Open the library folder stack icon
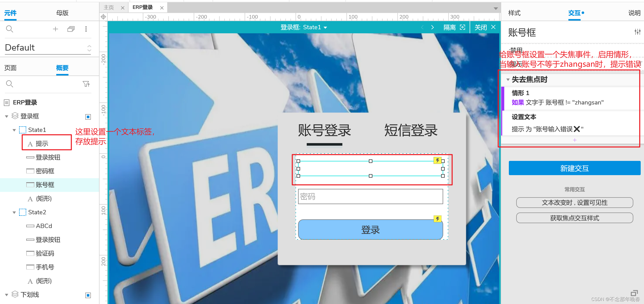 tap(71, 29)
